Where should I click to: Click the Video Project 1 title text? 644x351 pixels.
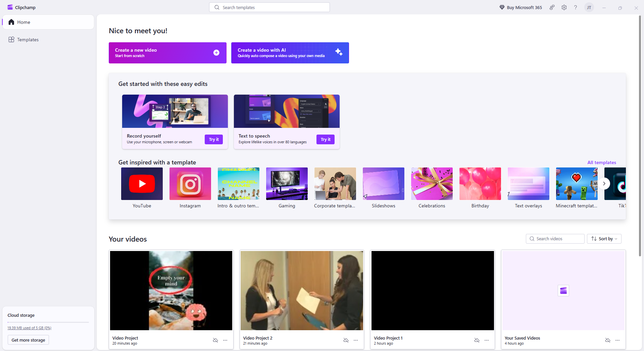tap(388, 338)
